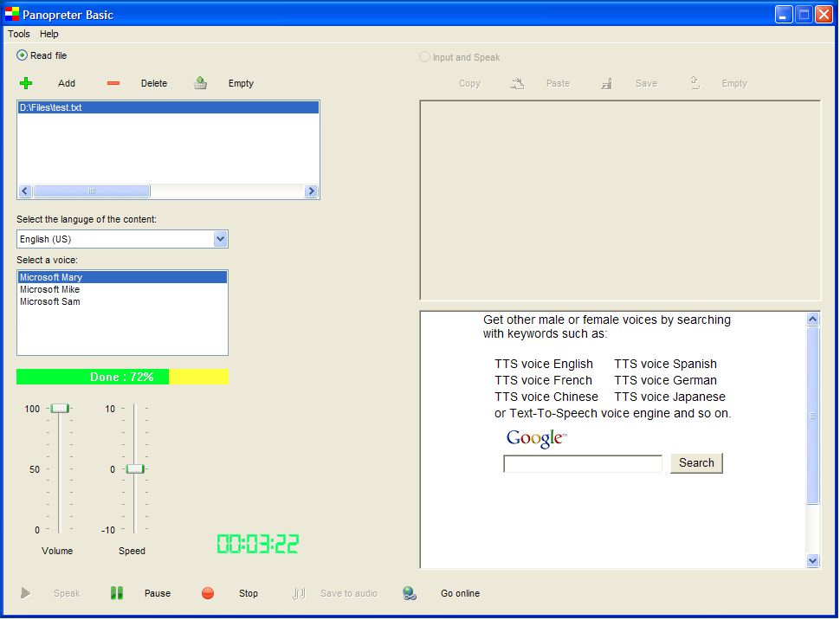Click the red Stop circle icon
This screenshot has width=840, height=620.
click(208, 593)
